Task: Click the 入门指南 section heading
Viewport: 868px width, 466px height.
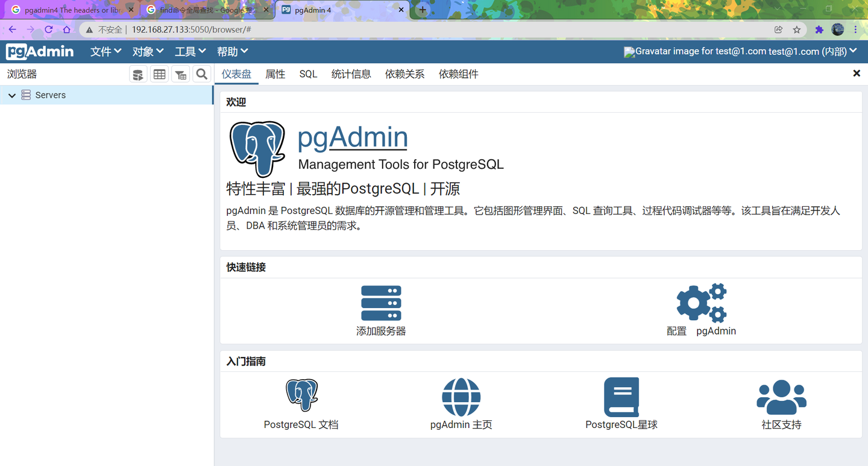Action: 246,362
